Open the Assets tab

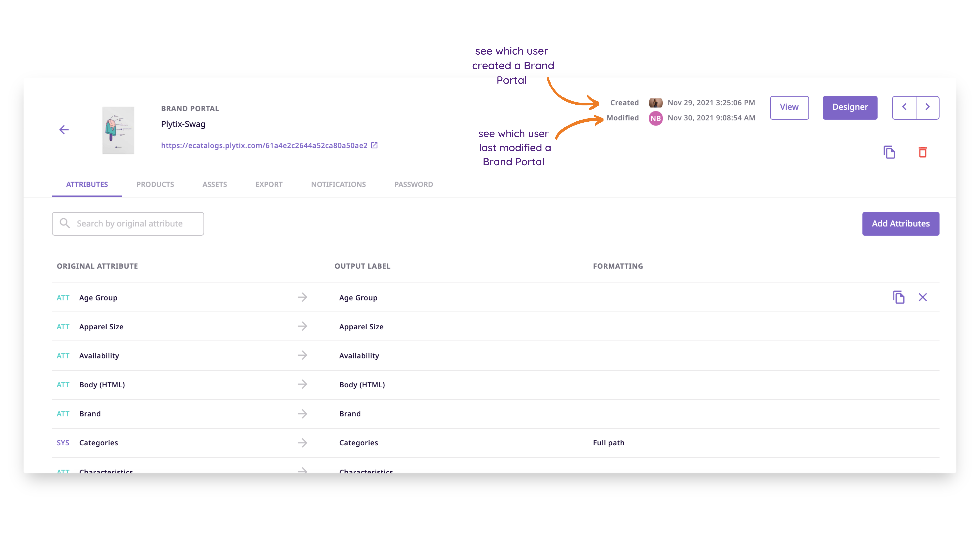click(215, 184)
